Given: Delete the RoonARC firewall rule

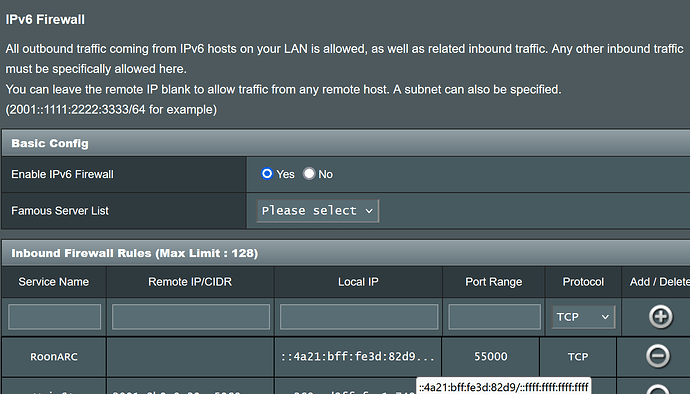Looking at the screenshot, I should click(658, 356).
